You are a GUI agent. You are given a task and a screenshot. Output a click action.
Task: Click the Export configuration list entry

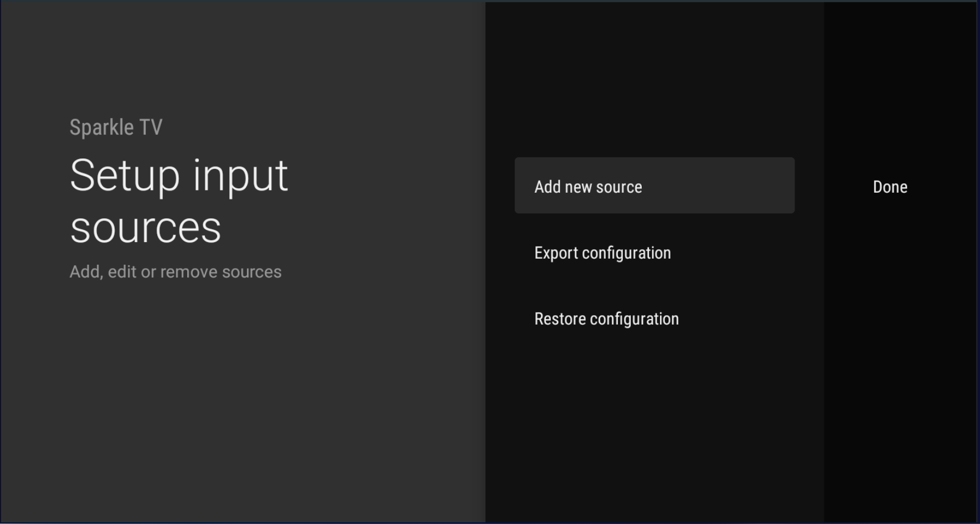(602, 253)
